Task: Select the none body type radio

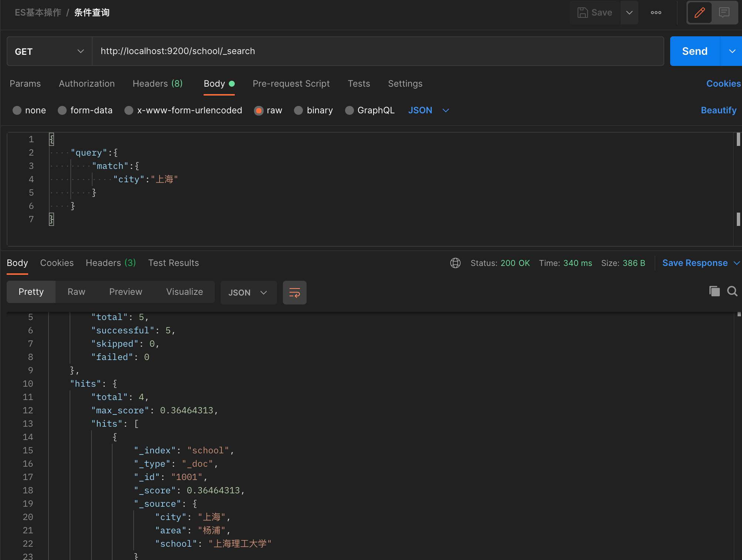Action: [17, 110]
